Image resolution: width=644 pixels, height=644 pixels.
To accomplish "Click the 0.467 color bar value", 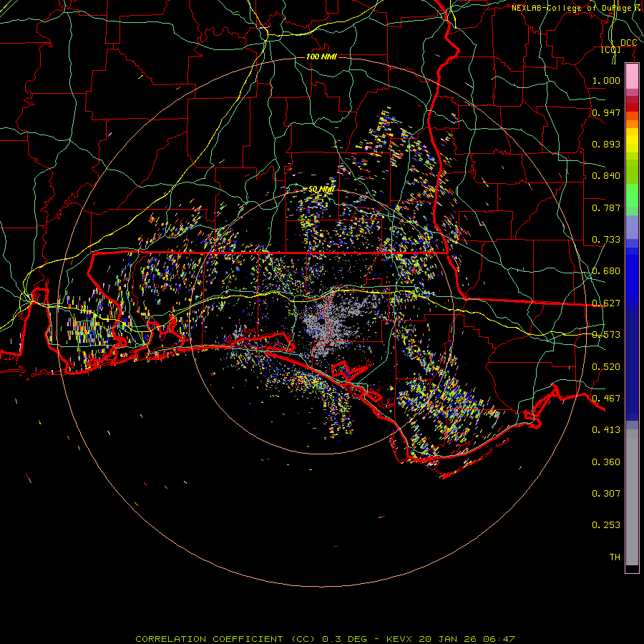I will click(x=606, y=399).
